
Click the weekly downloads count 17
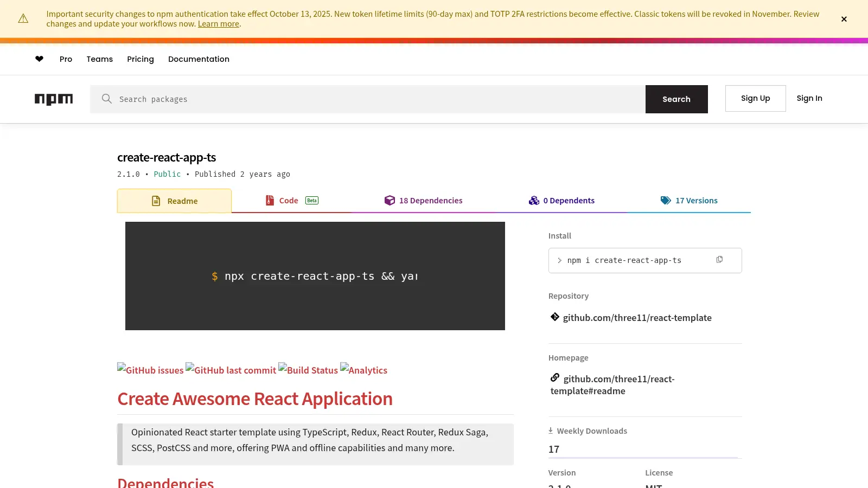554,449
